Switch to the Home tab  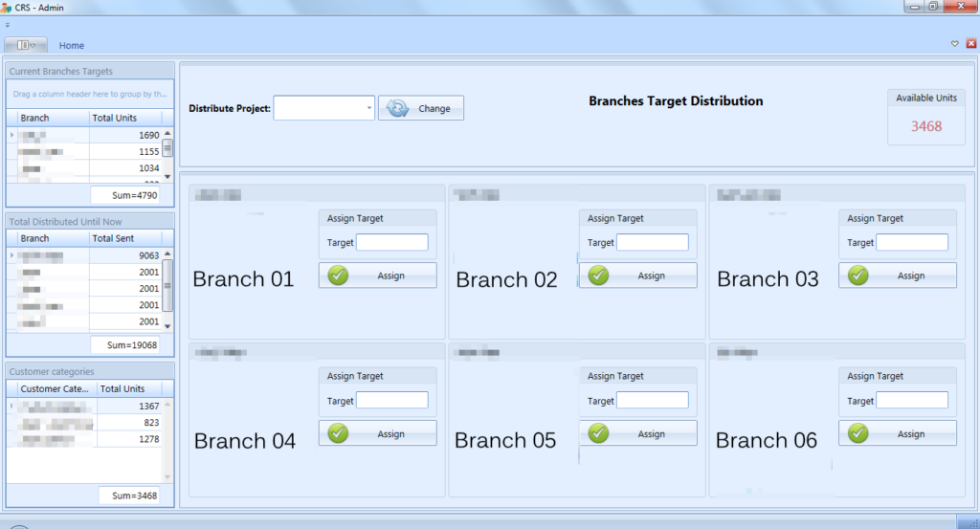click(x=71, y=46)
